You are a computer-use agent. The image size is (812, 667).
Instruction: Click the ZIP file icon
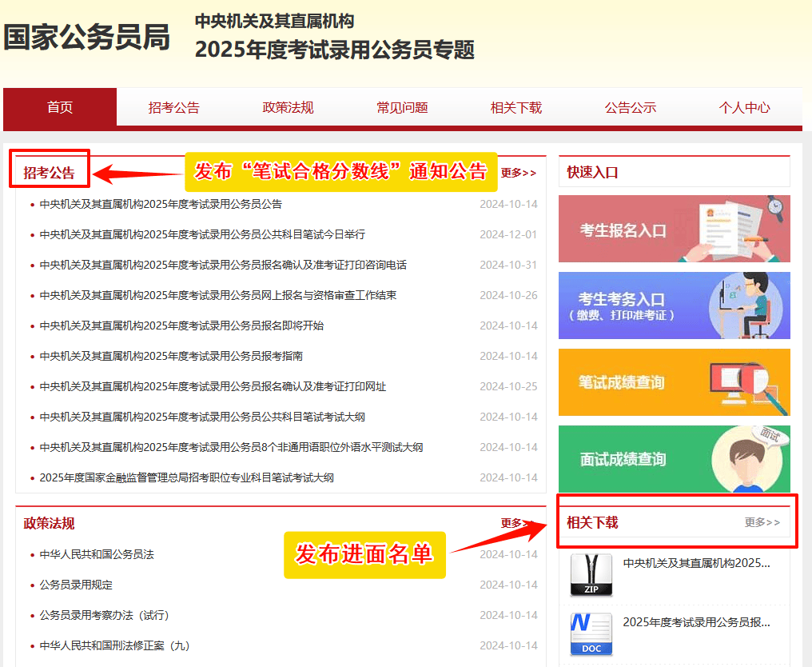(591, 575)
